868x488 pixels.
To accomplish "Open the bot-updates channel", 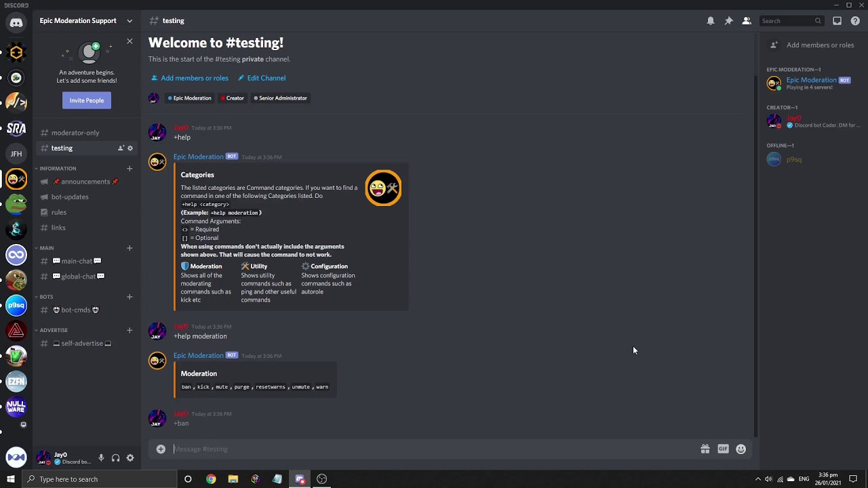I will 87,197.
